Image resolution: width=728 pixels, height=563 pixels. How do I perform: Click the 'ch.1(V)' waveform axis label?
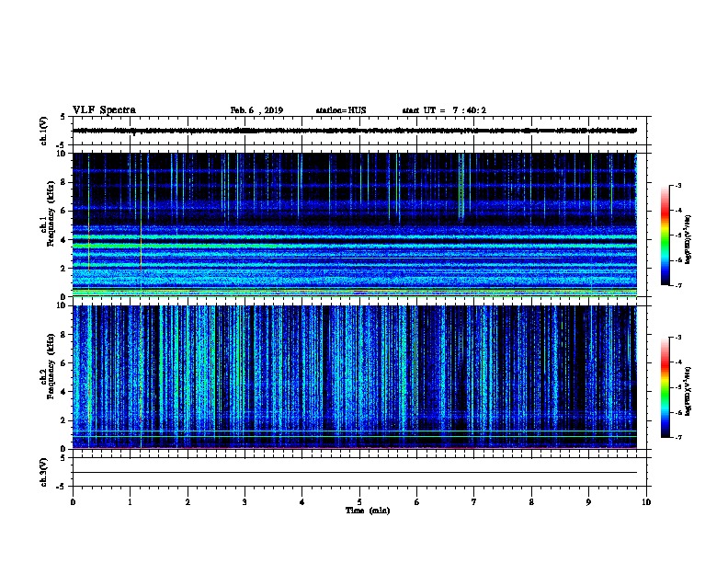43,131
